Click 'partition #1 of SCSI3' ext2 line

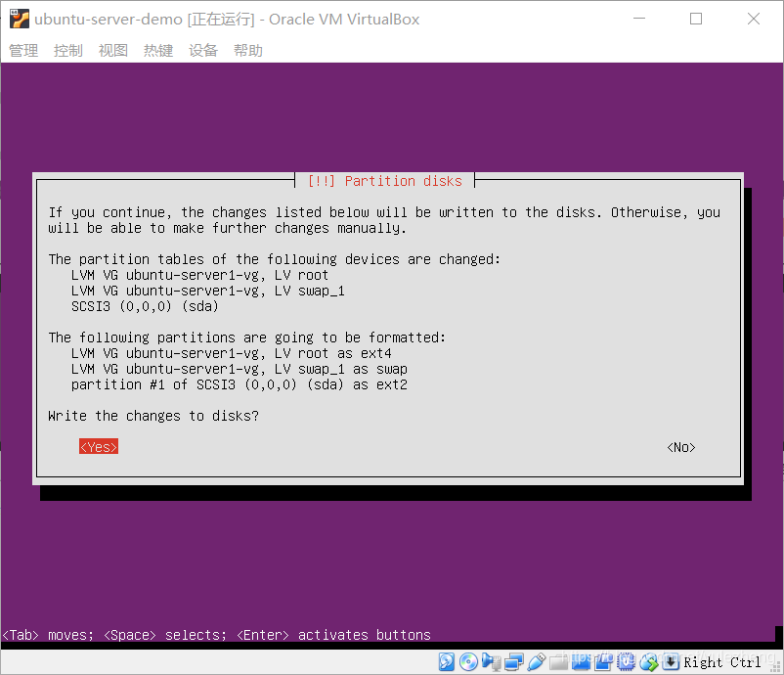point(239,384)
